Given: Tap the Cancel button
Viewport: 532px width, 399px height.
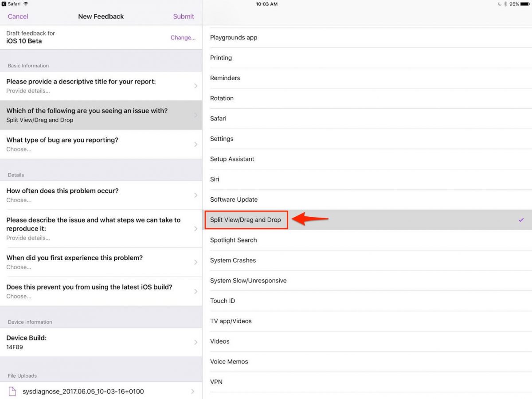Looking at the screenshot, I should click(18, 16).
